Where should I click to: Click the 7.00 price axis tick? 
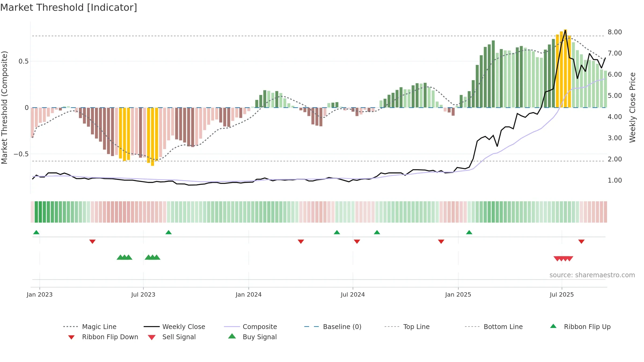click(x=615, y=53)
